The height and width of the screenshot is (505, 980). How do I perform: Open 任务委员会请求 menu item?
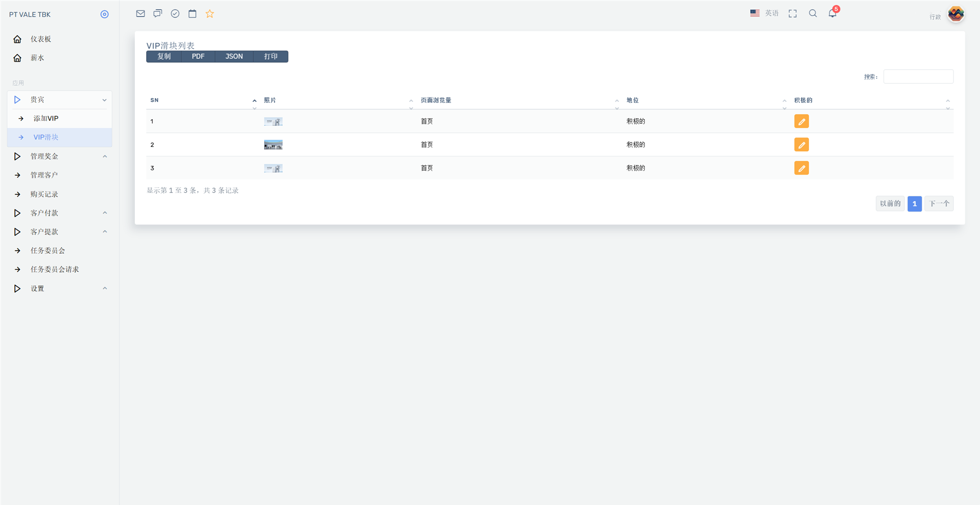point(54,269)
